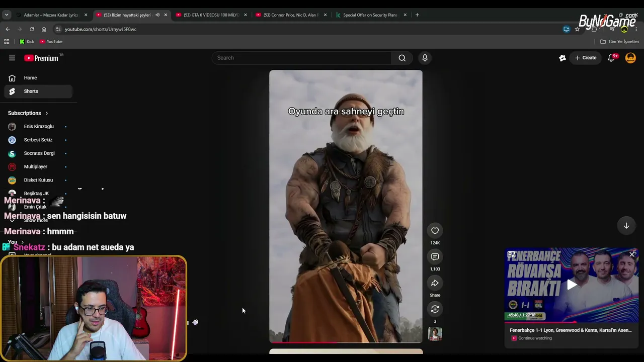Play the Fenerbahçe miniplayer video
This screenshot has width=644, height=362.
pyautogui.click(x=572, y=285)
